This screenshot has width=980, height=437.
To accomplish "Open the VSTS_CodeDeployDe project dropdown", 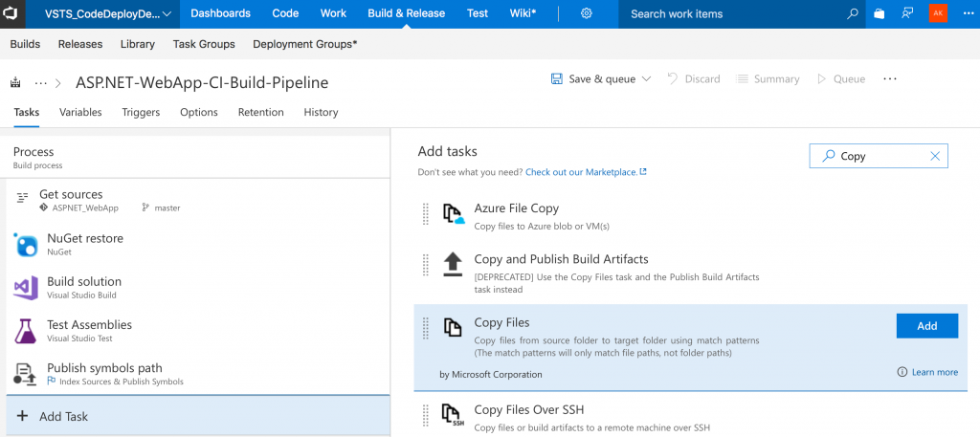I will click(x=107, y=14).
